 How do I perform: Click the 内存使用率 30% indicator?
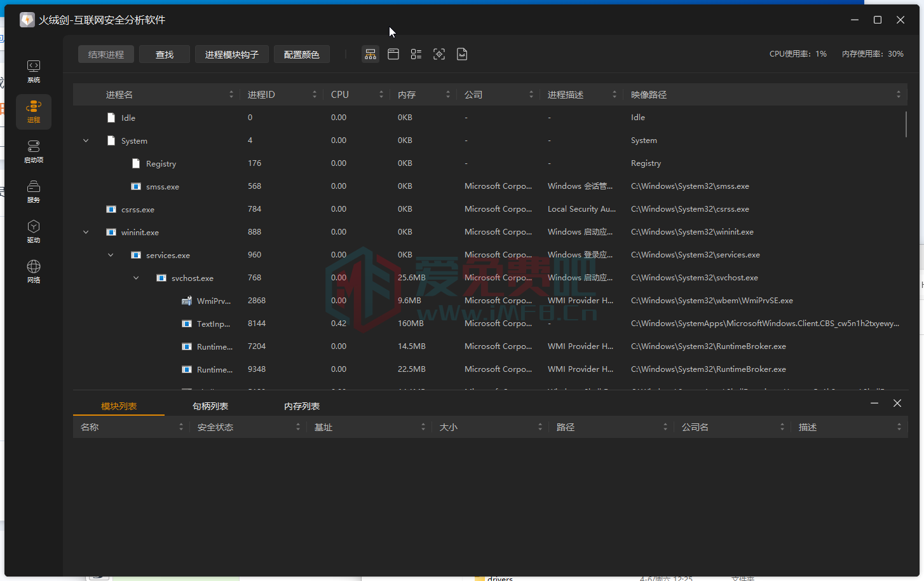873,54
